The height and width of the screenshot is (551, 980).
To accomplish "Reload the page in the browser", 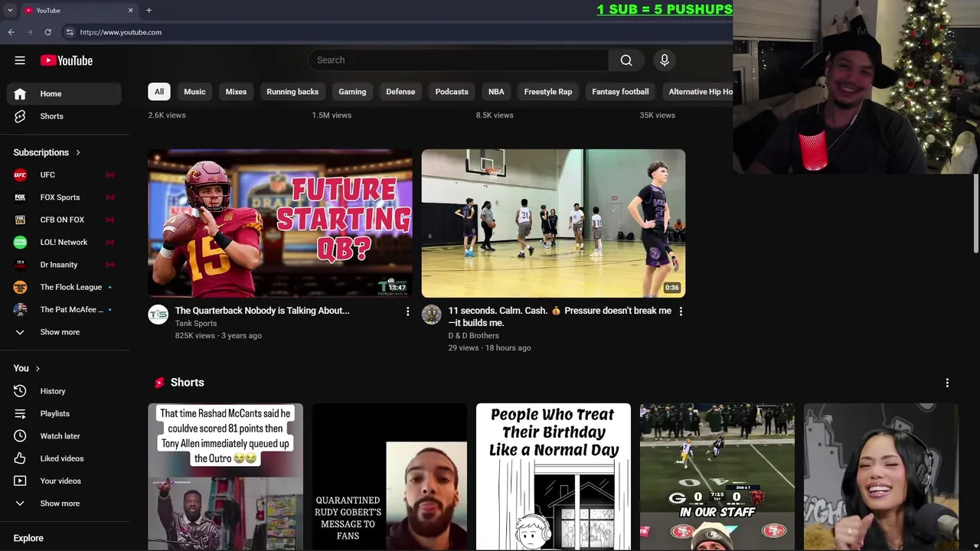I will (x=47, y=32).
